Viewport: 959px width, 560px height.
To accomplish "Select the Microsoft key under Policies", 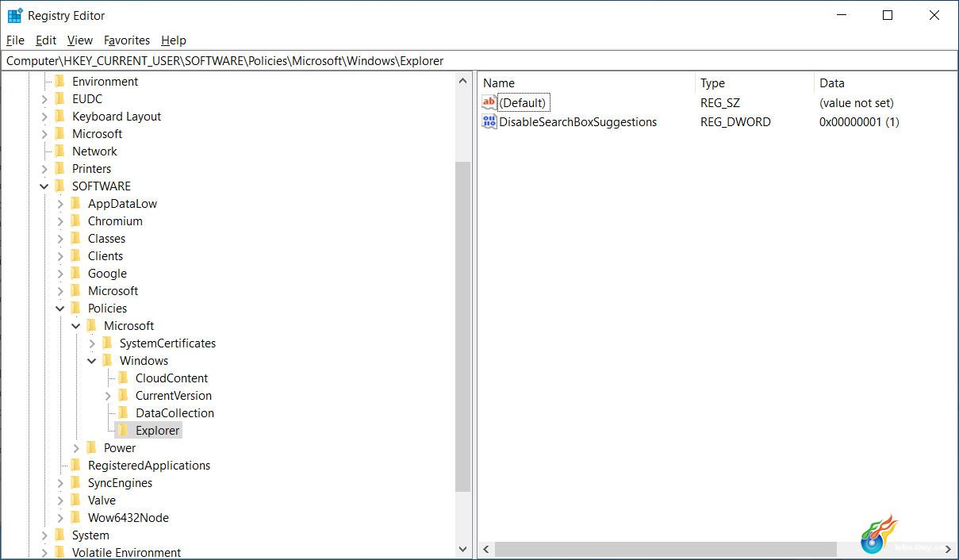I will (x=129, y=325).
